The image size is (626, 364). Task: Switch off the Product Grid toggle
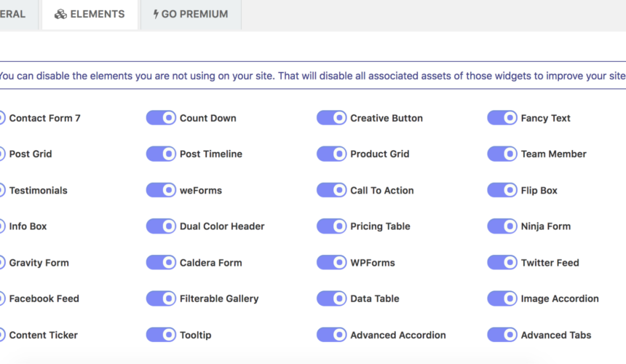point(331,154)
